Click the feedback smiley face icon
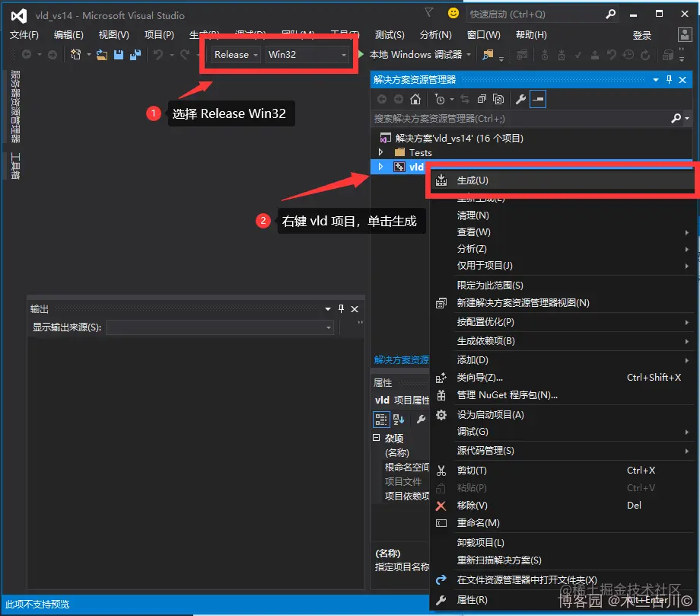 453,14
